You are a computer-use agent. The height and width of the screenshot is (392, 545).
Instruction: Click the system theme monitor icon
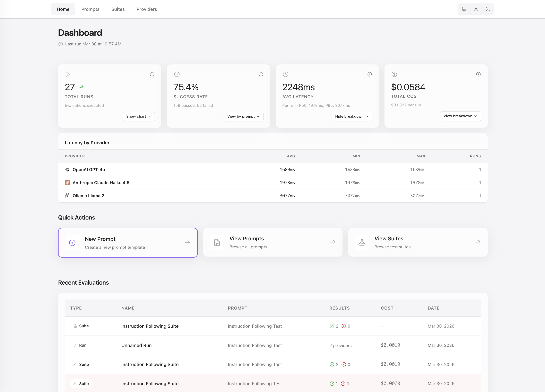[464, 9]
